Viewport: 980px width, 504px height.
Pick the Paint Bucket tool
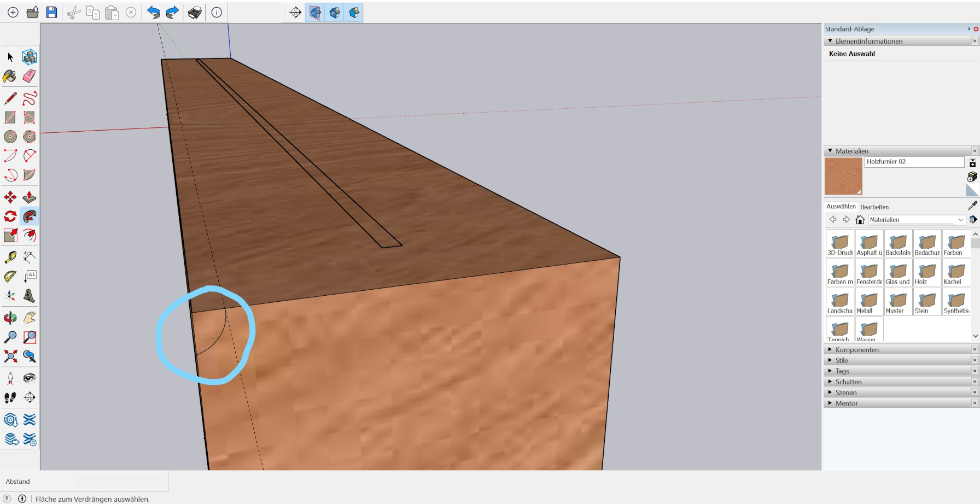coord(10,76)
